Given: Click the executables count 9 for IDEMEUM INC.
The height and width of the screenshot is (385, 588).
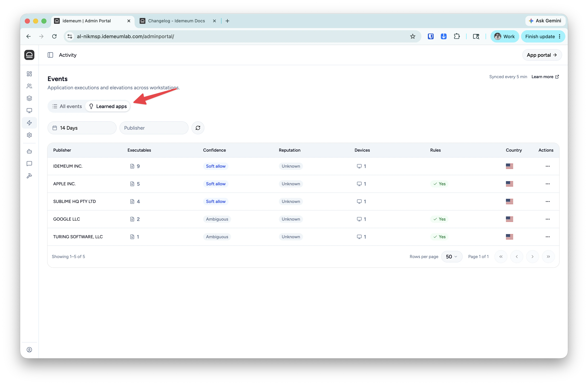Looking at the screenshot, I should (135, 166).
